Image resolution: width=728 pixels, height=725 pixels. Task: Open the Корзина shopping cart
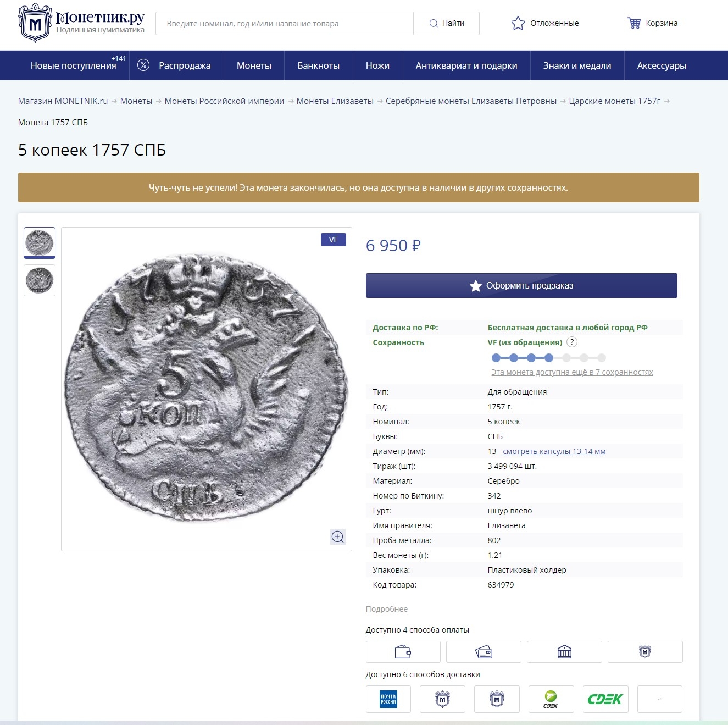(x=652, y=23)
